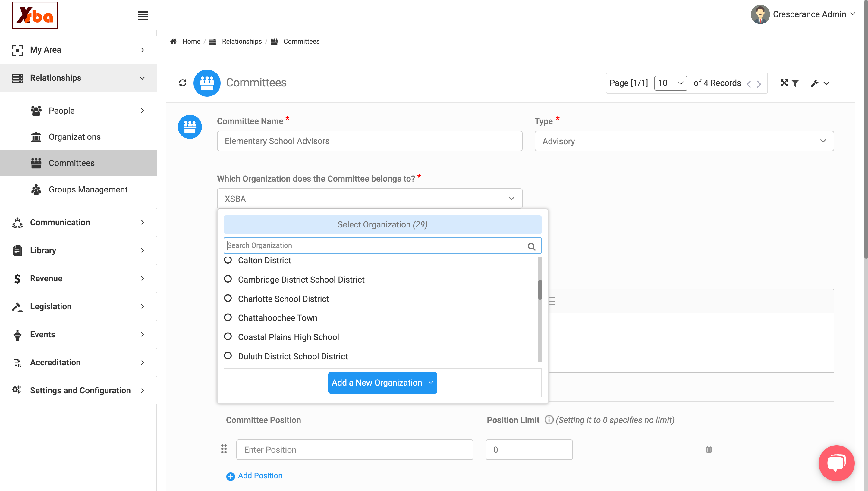Screen dimensions: 868x491
Task: Select Chattahoochee Town radio option
Action: point(228,317)
